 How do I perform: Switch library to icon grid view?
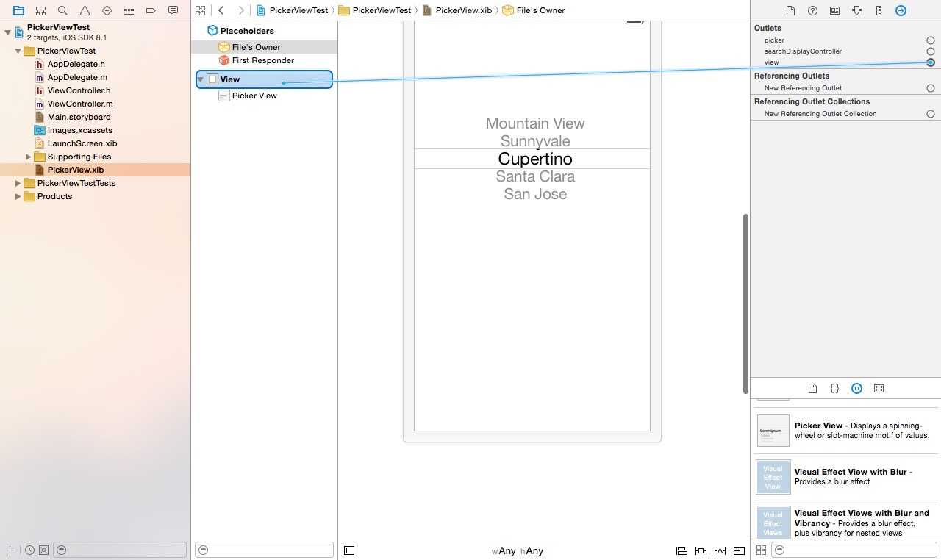tap(761, 550)
